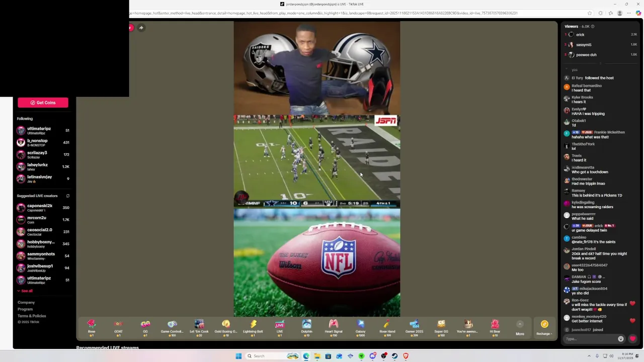Click the Get Coins button
The width and height of the screenshot is (644, 362).
(x=43, y=103)
